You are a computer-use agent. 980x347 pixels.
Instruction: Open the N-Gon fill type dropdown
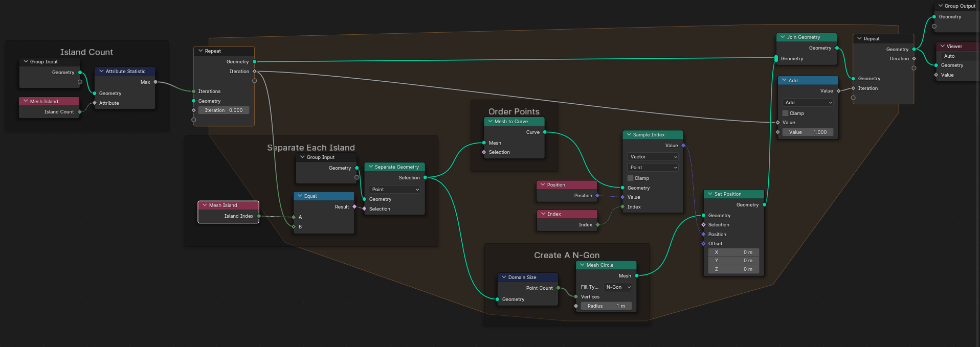618,287
